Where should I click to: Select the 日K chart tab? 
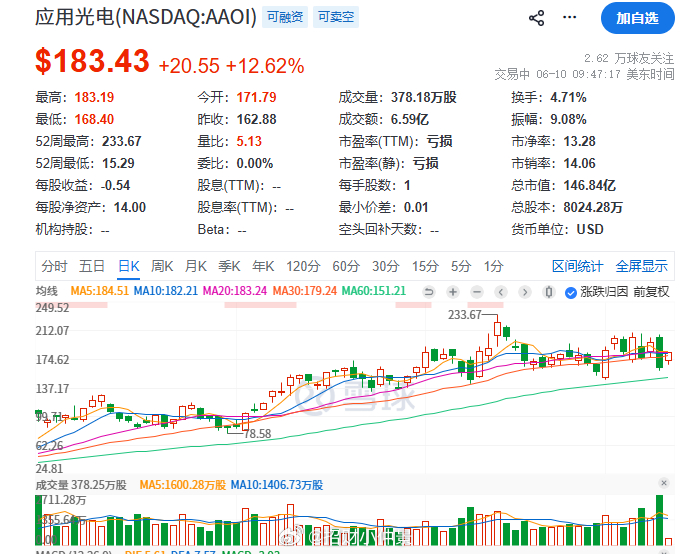click(129, 266)
